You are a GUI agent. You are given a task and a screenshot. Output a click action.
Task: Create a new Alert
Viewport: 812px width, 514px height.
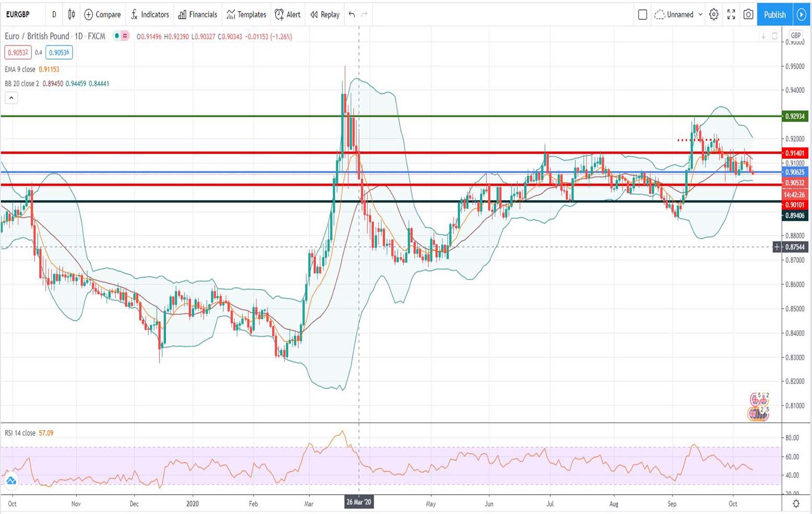click(x=287, y=15)
